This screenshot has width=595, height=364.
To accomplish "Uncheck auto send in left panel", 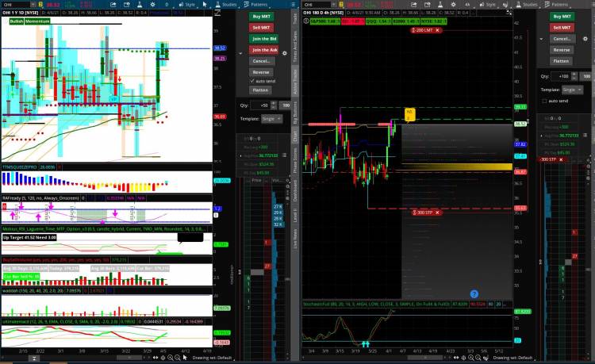I will point(251,81).
